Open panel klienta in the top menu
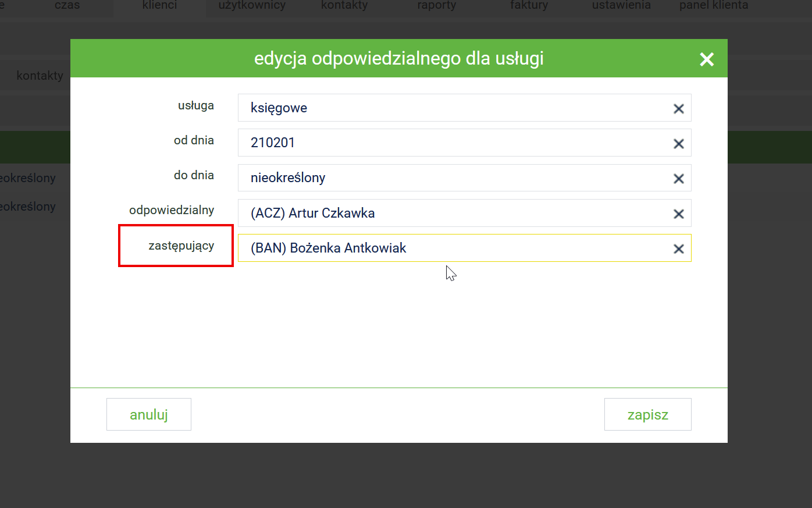The height and width of the screenshot is (508, 812). point(714,6)
